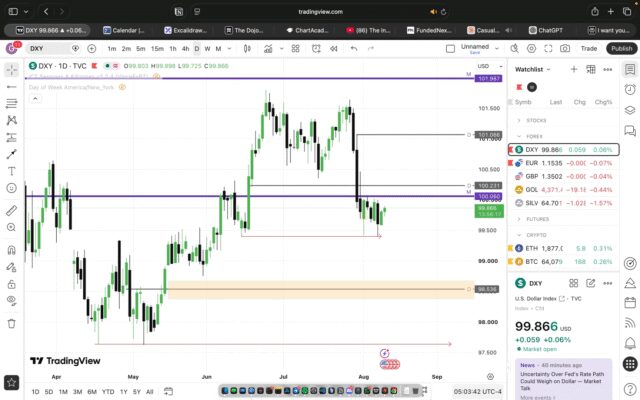
Task: Select the crosshair cursor tool
Action: tap(11, 70)
